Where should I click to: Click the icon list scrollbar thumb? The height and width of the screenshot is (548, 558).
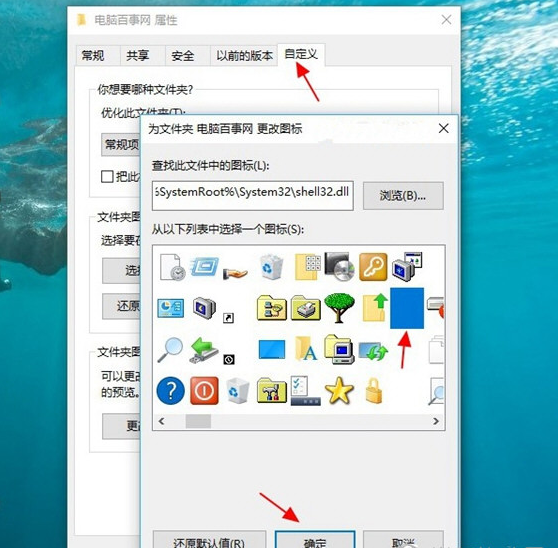point(198,421)
